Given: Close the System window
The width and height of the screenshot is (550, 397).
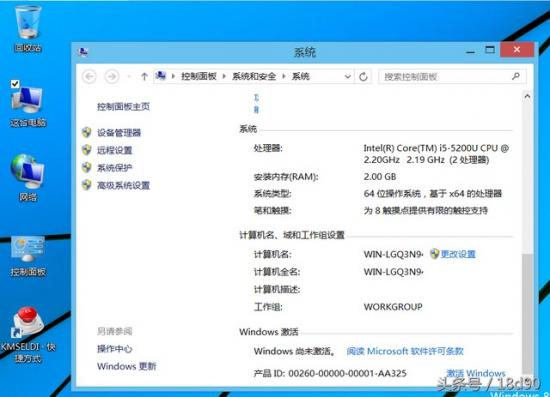Looking at the screenshot, I should [x=517, y=50].
